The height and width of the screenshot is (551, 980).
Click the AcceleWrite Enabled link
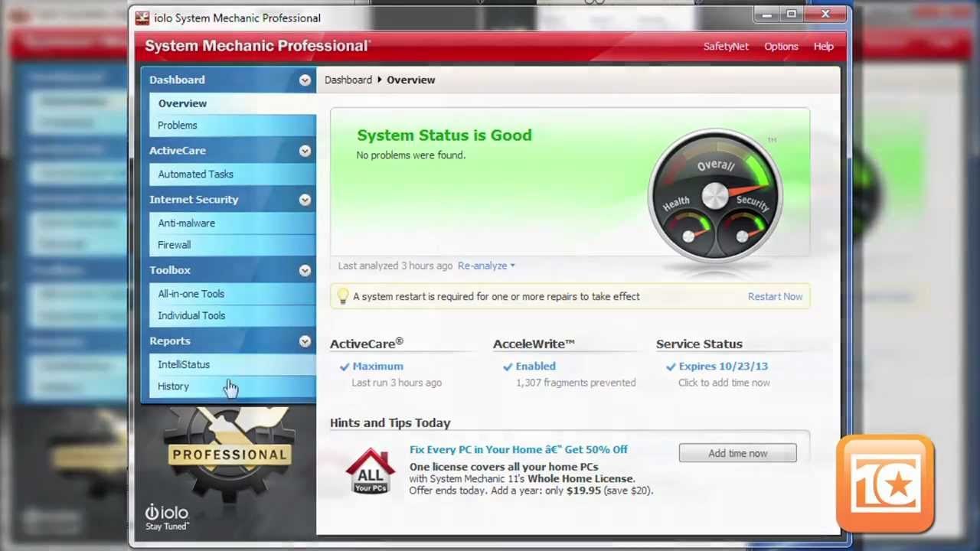pos(535,367)
